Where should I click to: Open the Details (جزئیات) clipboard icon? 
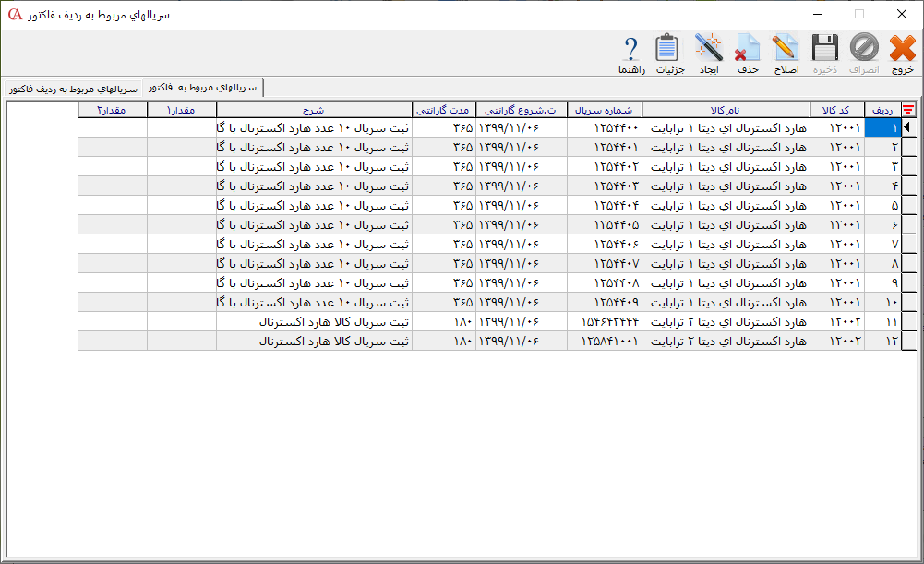669,54
